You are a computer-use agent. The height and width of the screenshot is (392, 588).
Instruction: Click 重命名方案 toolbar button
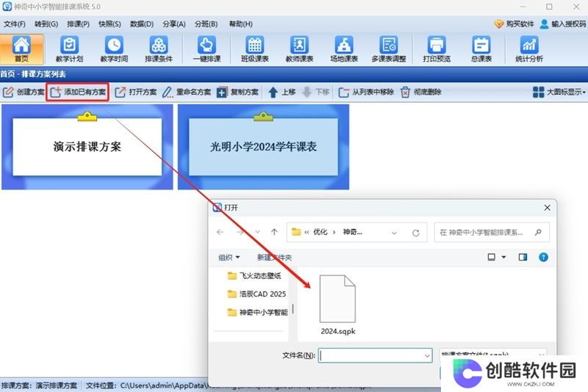[x=187, y=92]
